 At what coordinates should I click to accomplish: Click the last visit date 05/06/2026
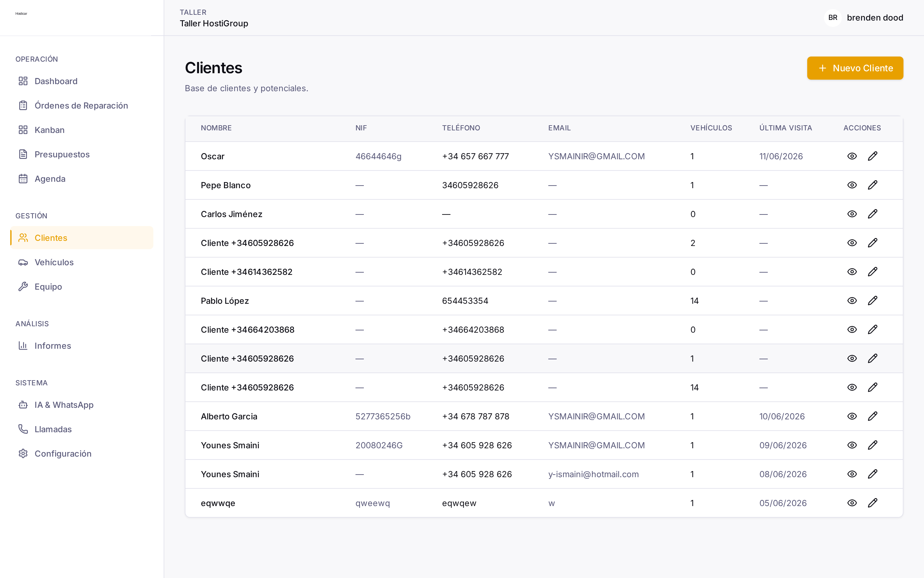coord(783,503)
